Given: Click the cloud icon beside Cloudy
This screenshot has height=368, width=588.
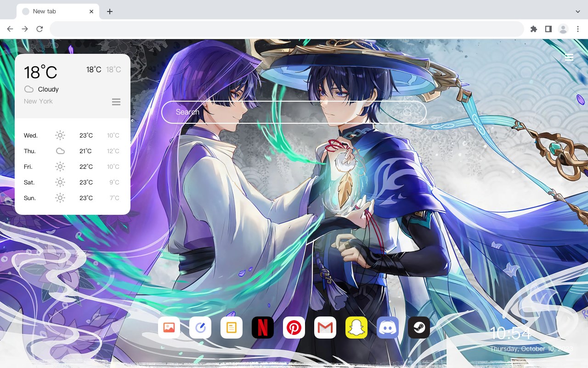Looking at the screenshot, I should 29,89.
